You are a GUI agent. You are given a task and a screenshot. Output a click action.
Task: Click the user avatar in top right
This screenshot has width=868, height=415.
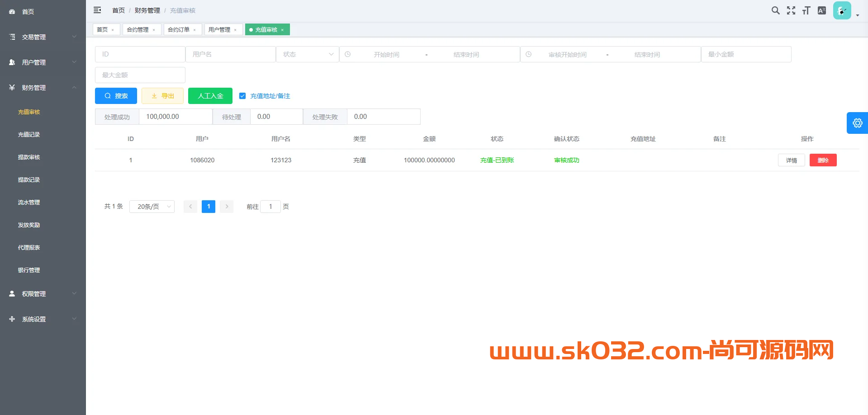841,10
